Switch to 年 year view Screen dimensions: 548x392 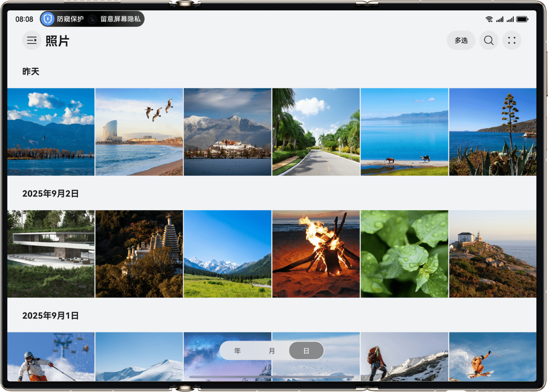tap(237, 351)
